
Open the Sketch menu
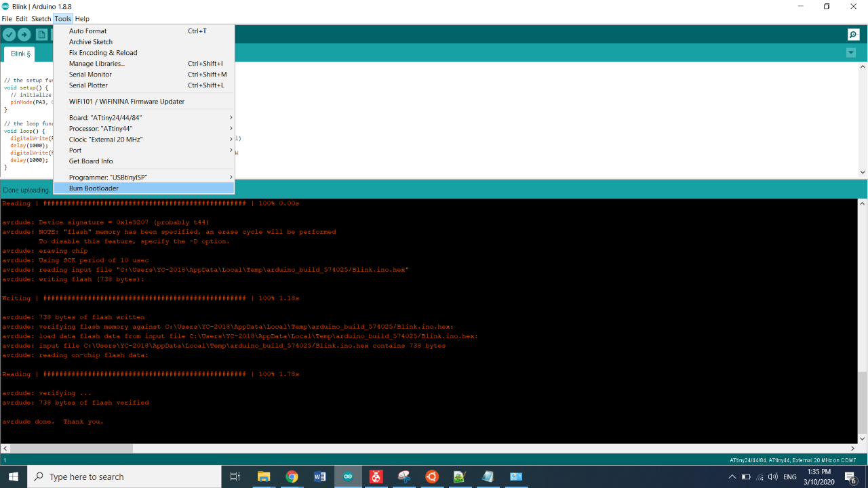[41, 19]
